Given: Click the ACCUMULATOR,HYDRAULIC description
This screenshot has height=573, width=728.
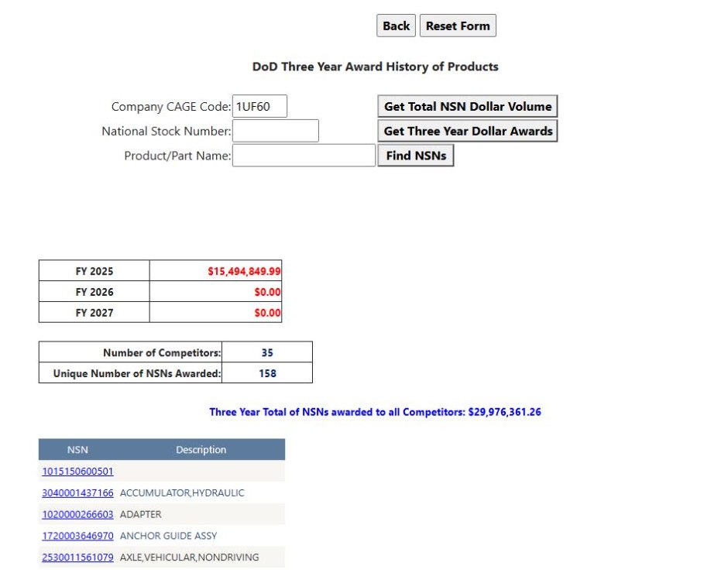Looking at the screenshot, I should (x=182, y=492).
